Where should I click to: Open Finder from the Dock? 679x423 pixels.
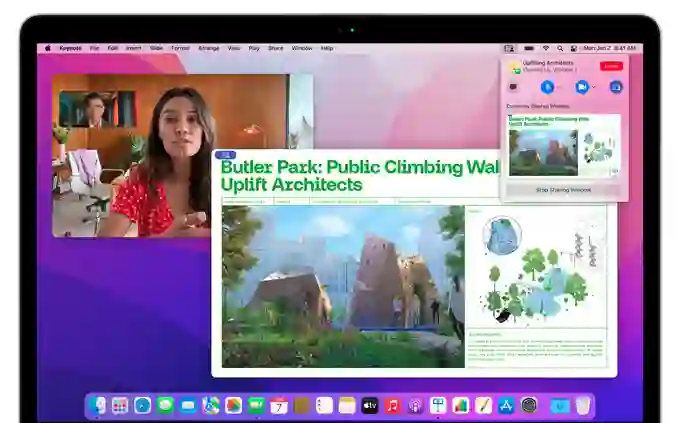click(x=98, y=405)
